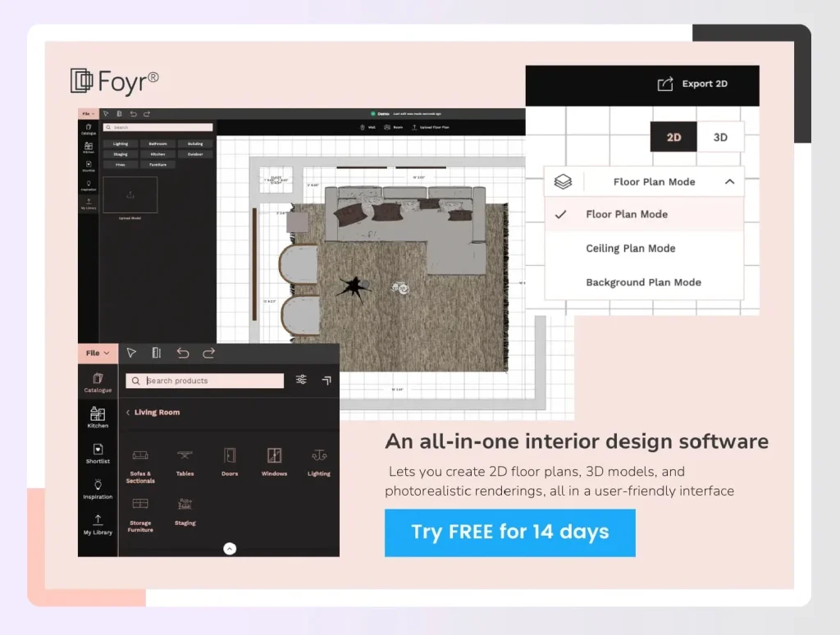This screenshot has height=635, width=840.
Task: Collapse the catalog panel using bottom chevron
Action: click(x=230, y=548)
